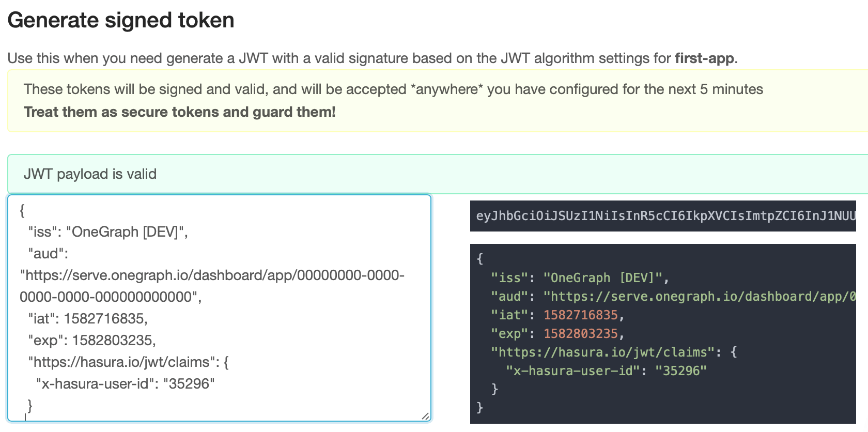Click the bold "first-app" app name
The width and height of the screenshot is (868, 432).
pos(704,58)
